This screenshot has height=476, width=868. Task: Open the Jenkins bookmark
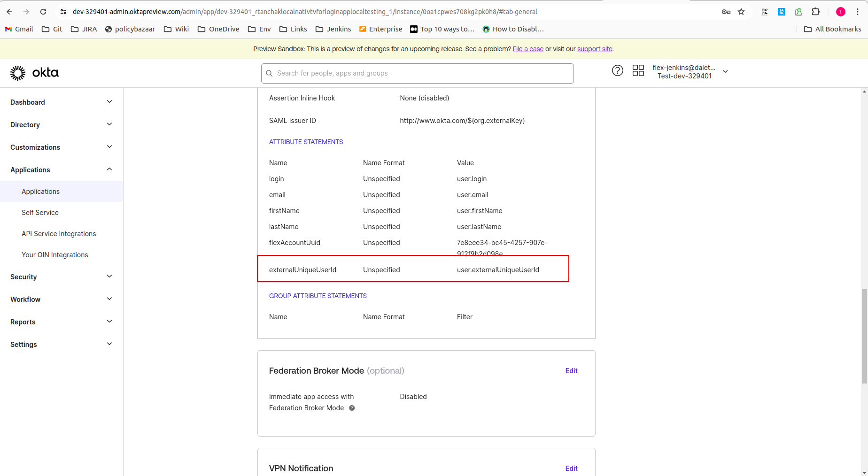tap(333, 29)
